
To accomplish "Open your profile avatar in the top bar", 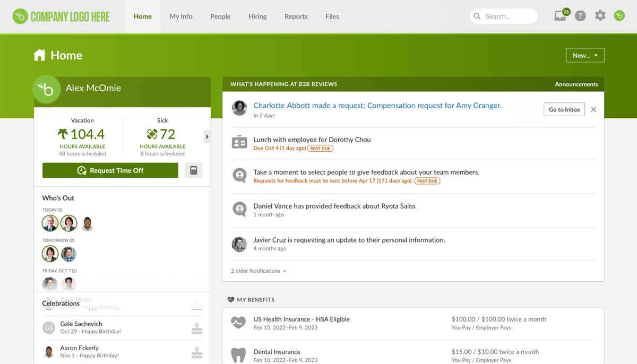I will [x=619, y=16].
